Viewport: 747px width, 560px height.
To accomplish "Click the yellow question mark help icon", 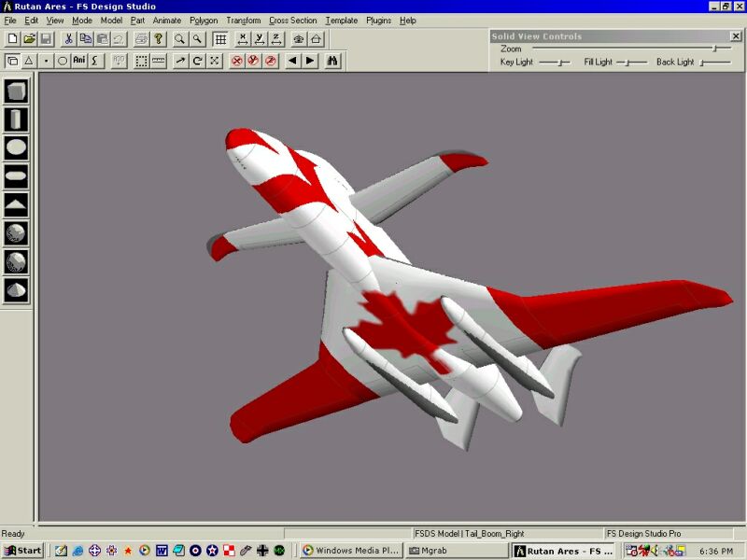I will click(158, 38).
